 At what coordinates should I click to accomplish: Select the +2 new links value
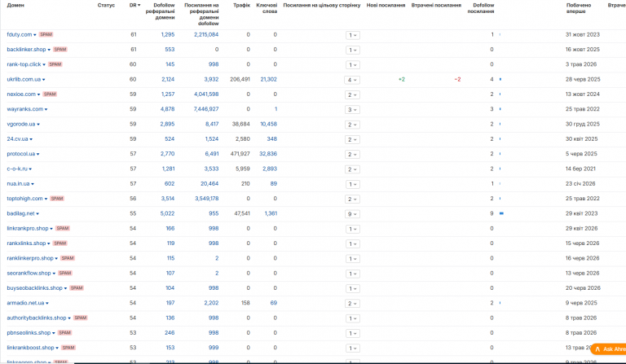[402, 79]
